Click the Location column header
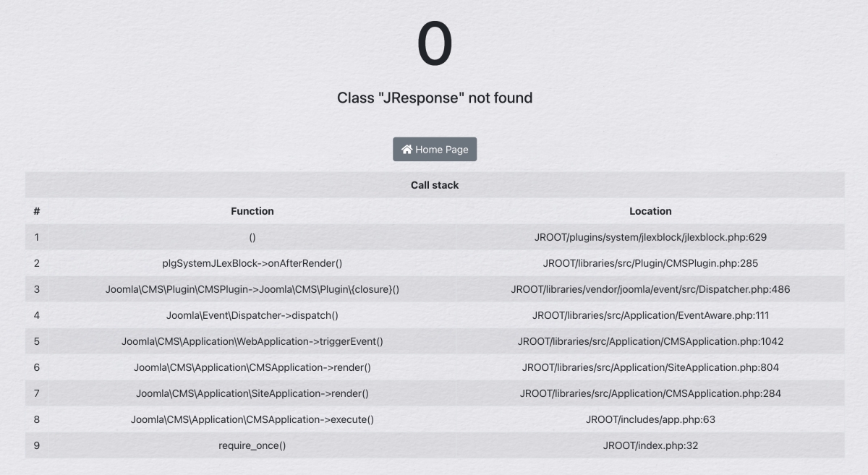This screenshot has height=475, width=868. tap(650, 211)
